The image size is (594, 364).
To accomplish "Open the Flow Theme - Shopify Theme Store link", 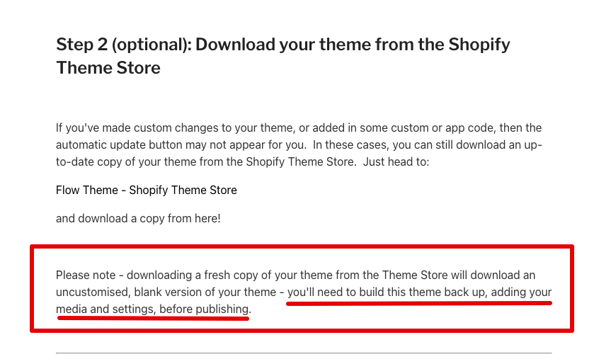I will pos(146,190).
